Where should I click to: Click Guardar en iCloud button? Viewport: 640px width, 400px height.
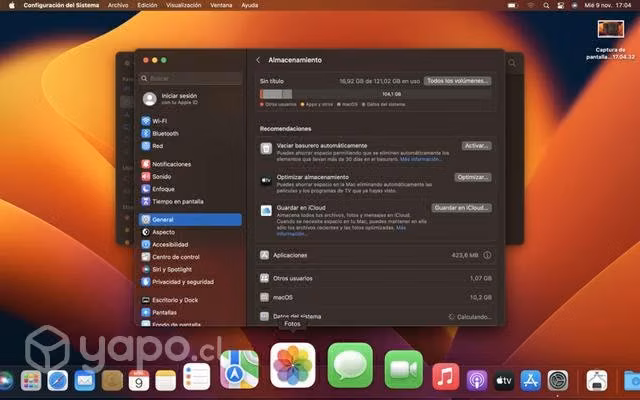(x=461, y=208)
